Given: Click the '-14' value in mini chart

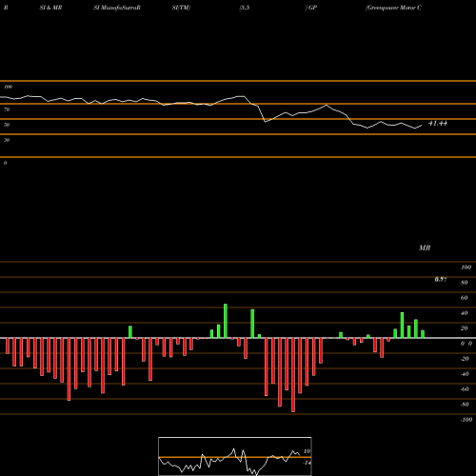Looking at the screenshot, I should coord(307,463).
